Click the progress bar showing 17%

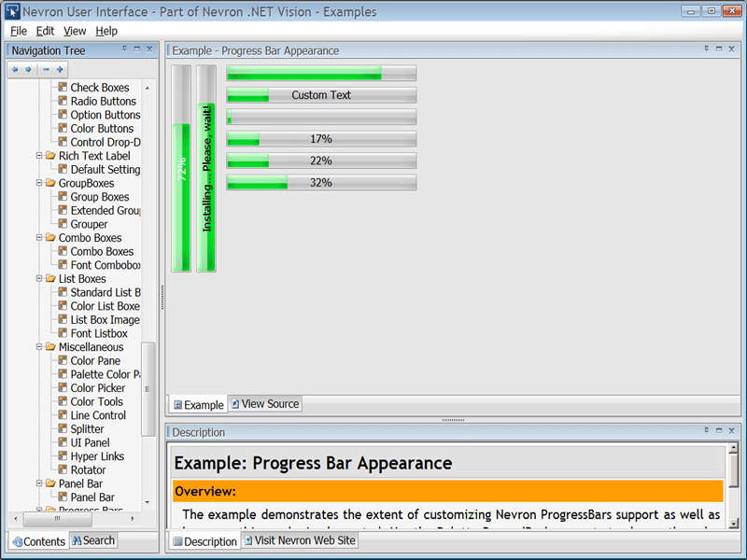click(322, 138)
